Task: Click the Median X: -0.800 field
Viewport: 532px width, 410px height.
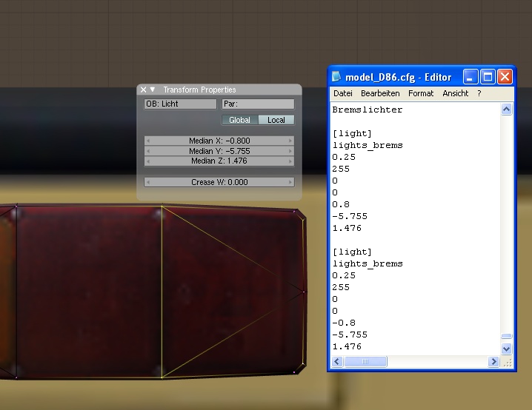Action: (x=219, y=141)
